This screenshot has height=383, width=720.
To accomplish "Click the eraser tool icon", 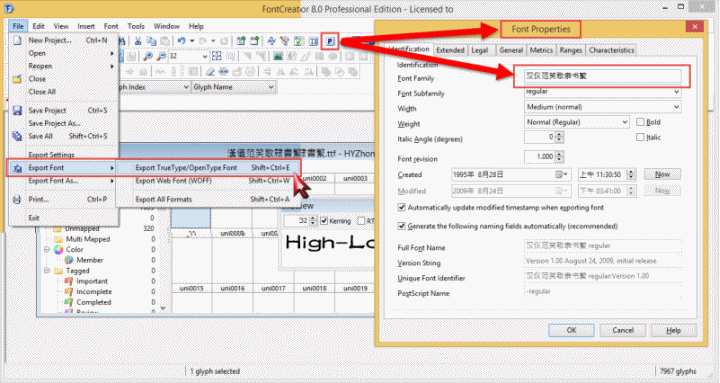I will click(210, 72).
